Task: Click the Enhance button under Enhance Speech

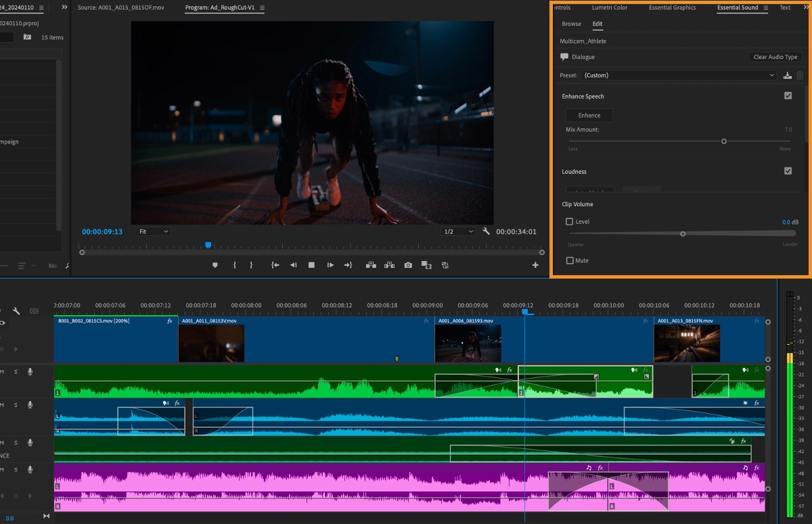Action: tap(589, 115)
